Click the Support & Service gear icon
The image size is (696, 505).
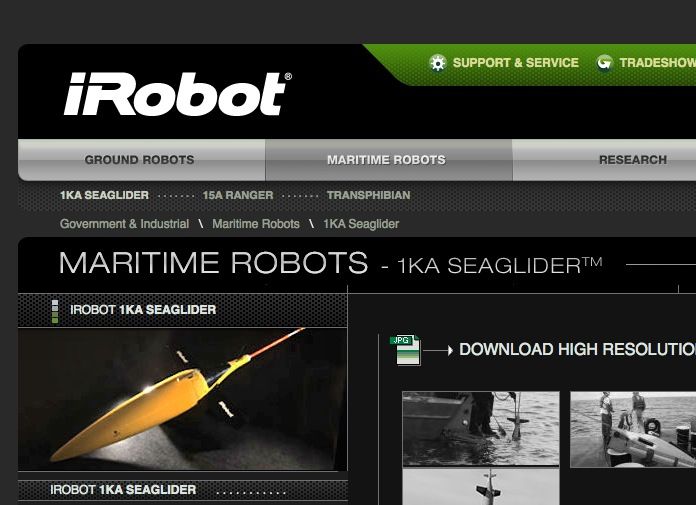438,63
